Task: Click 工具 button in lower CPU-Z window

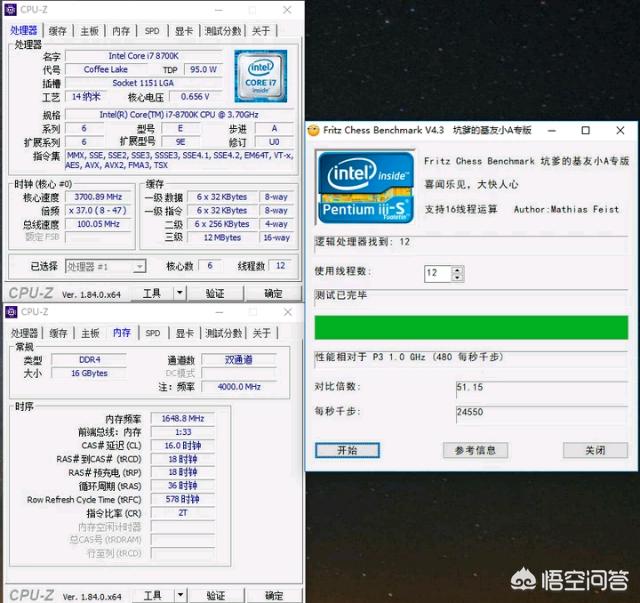Action: [x=152, y=596]
